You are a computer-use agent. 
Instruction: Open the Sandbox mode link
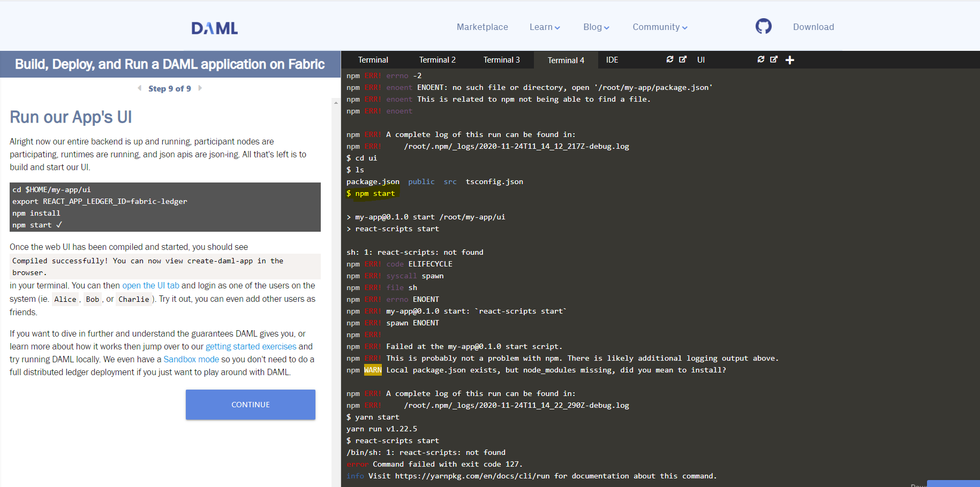click(191, 360)
